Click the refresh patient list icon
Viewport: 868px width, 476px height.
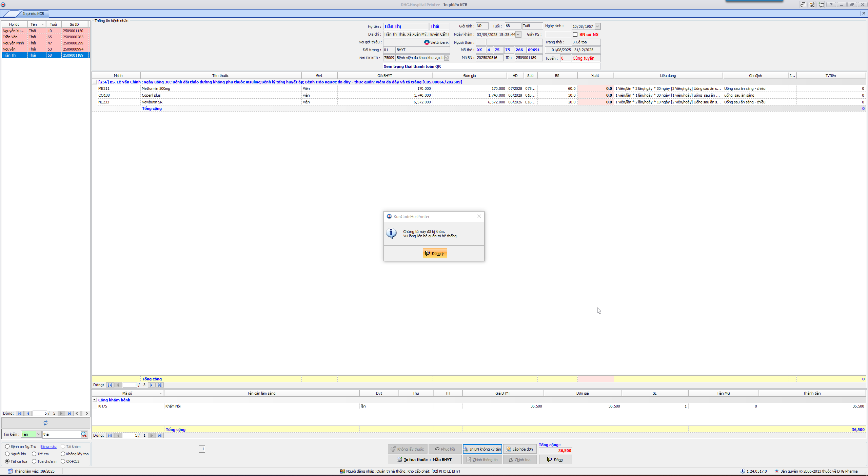pos(45,423)
